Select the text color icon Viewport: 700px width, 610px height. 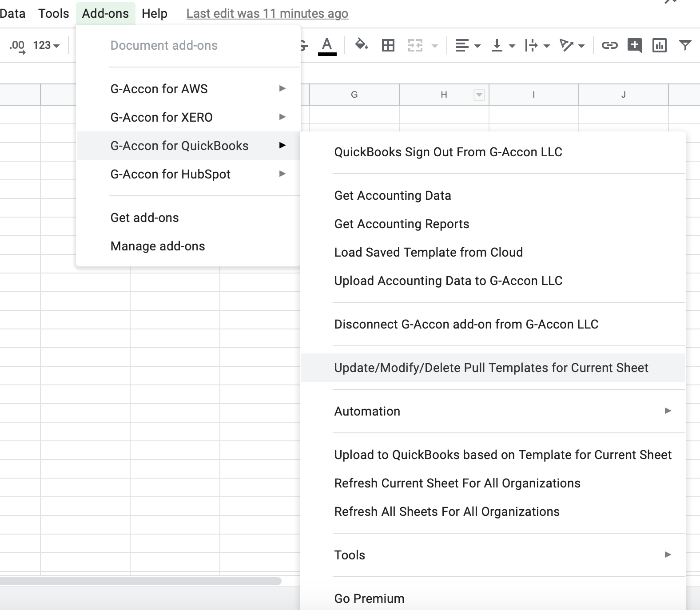point(327,46)
